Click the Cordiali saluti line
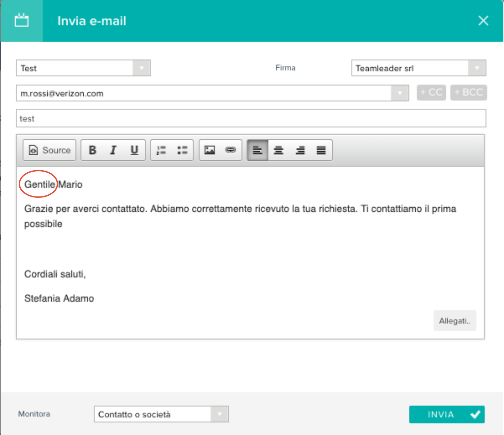Viewport: 504px width, 435px height. point(55,274)
